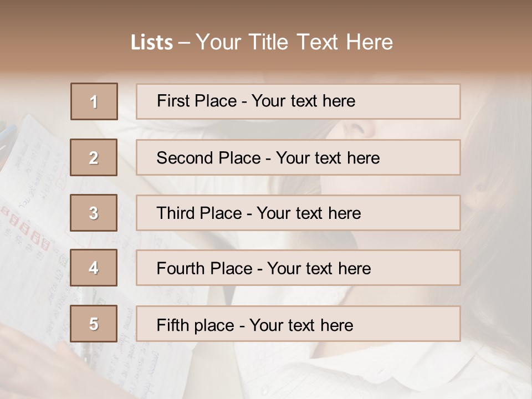Select the "Second Place" text box
The width and height of the screenshot is (532, 399).
[x=298, y=157]
